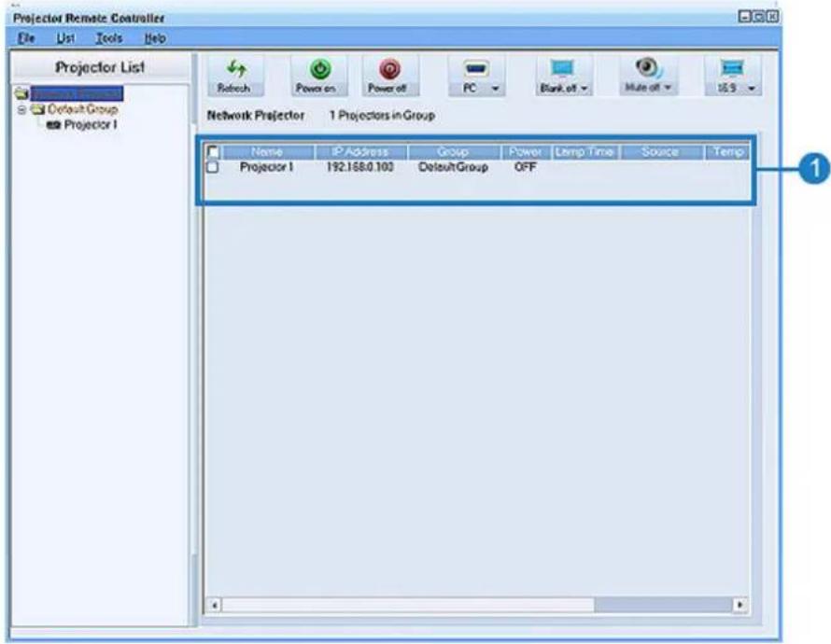Sort by the Source column header
831x644 pixels.
[x=661, y=152]
